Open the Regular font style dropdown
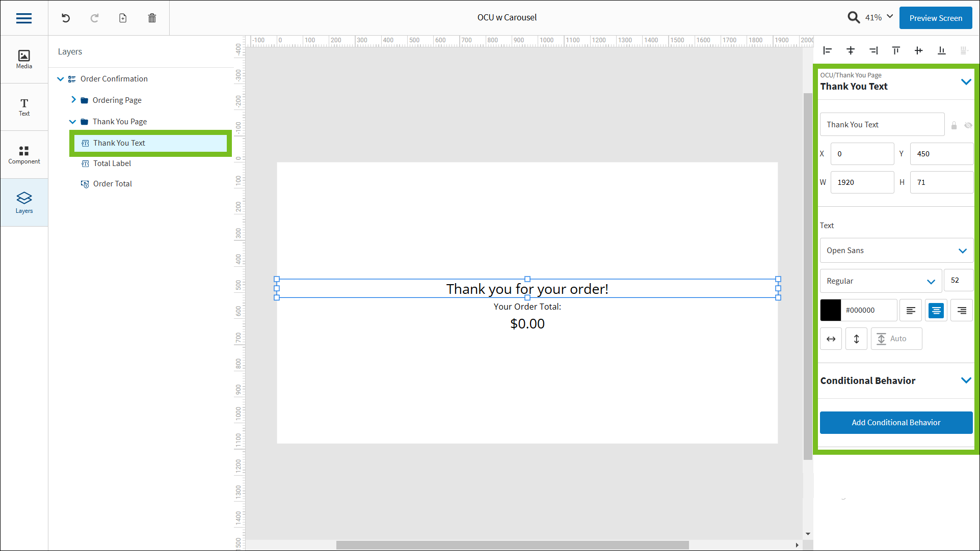The image size is (980, 551). point(881,281)
